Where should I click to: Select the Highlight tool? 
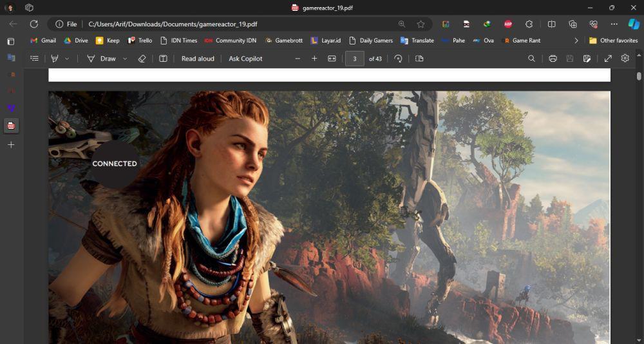(54, 59)
